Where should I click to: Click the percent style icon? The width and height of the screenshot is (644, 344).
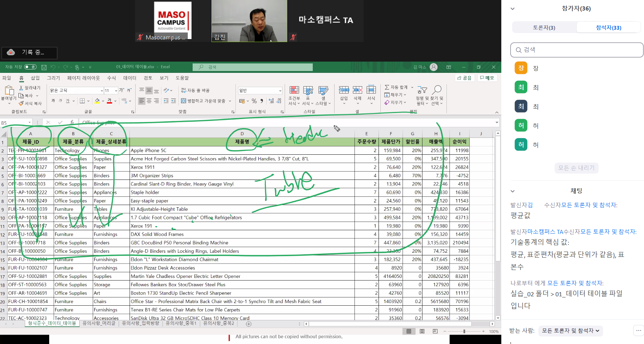pyautogui.click(x=254, y=101)
